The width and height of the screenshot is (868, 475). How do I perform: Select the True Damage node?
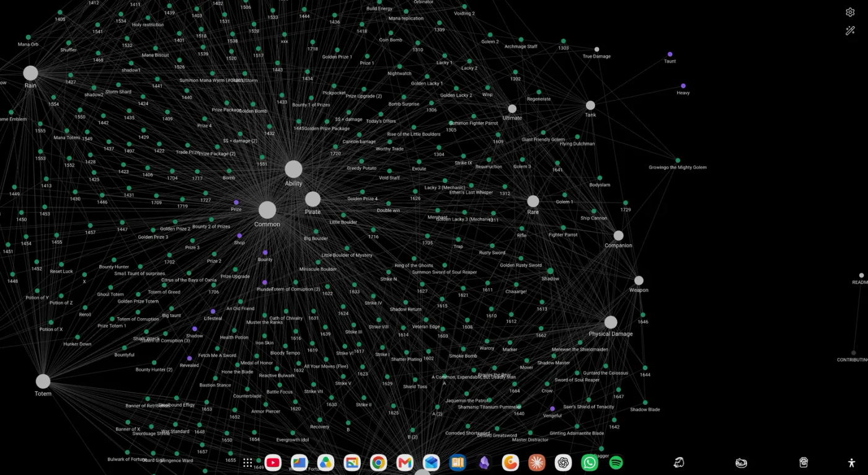click(596, 50)
